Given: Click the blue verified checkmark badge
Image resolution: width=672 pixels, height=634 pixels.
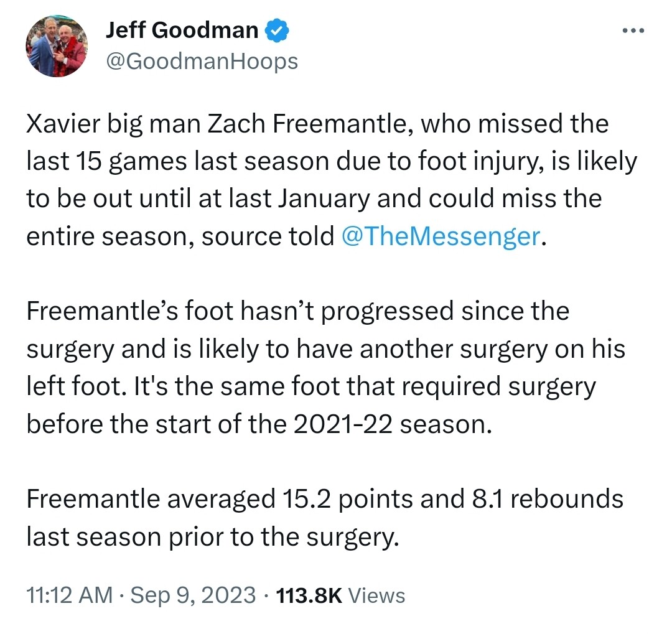Looking at the screenshot, I should (277, 30).
